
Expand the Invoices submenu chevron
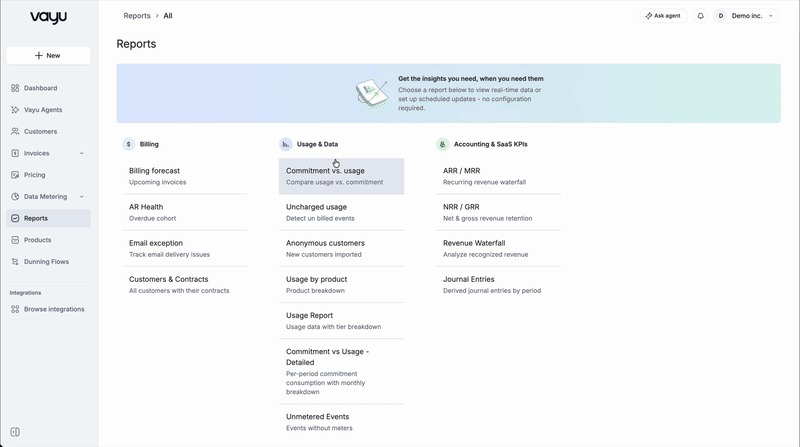tap(82, 153)
